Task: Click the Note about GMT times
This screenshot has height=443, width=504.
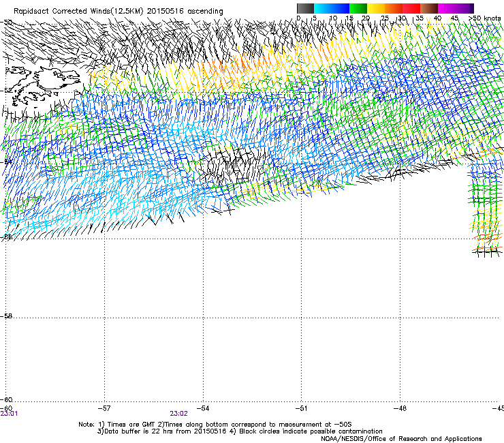Action: tap(215, 425)
